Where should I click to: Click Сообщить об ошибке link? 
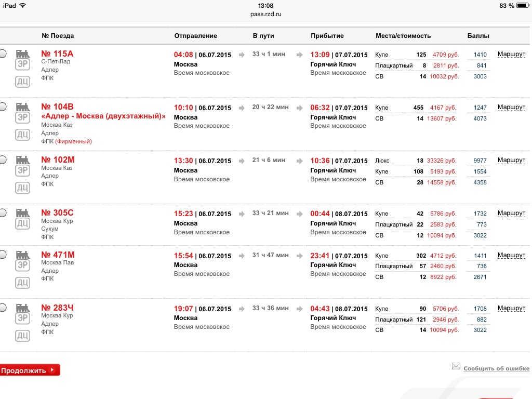(496, 368)
